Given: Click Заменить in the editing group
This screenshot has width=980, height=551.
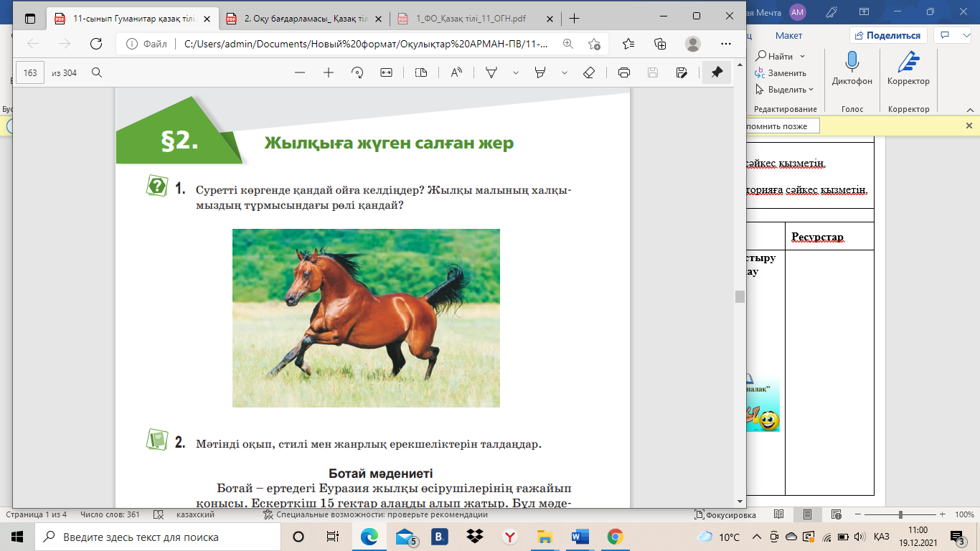Looking at the screenshot, I should (x=786, y=73).
